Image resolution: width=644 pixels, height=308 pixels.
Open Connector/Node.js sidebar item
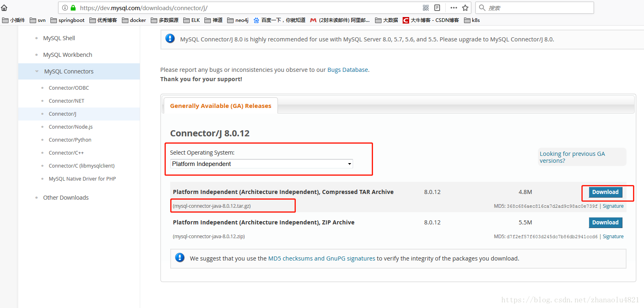(71, 127)
